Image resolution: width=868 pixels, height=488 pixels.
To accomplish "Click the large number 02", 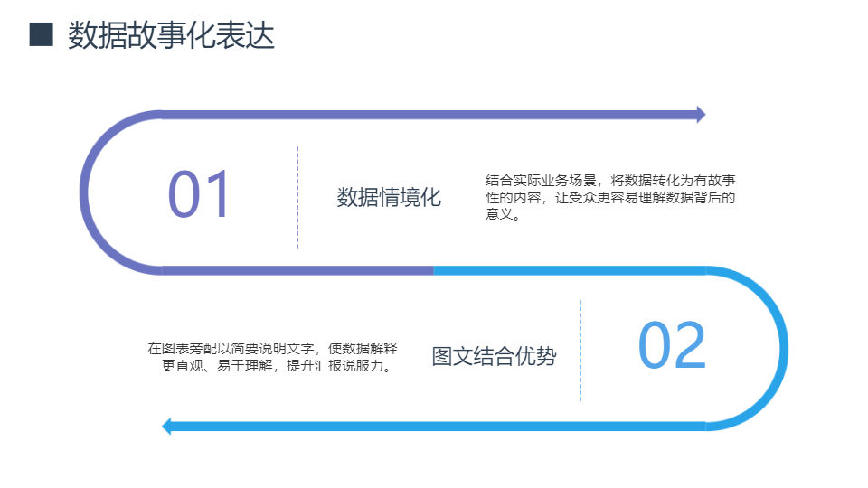I will click(672, 345).
